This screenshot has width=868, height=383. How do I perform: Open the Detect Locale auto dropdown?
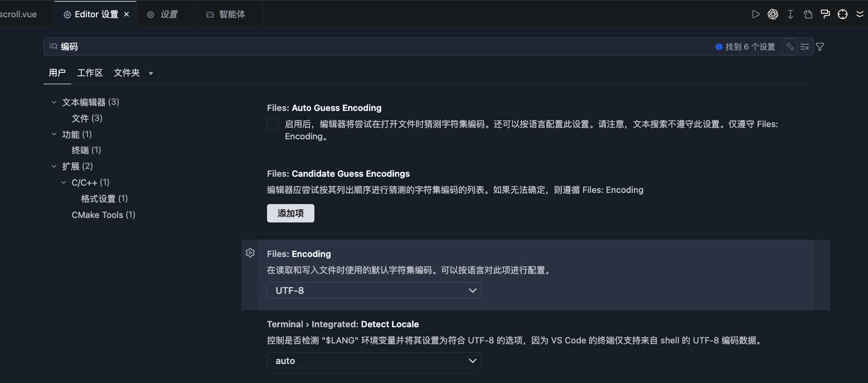click(374, 361)
